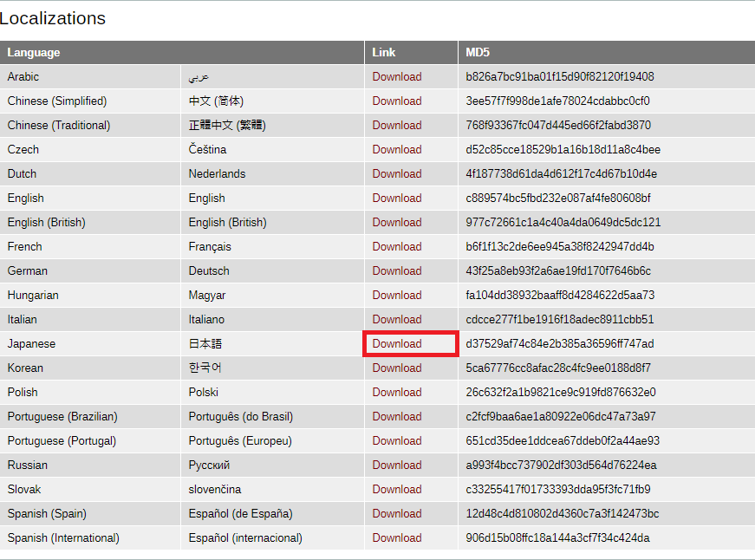Click the native name Español (internacional)

(x=245, y=537)
